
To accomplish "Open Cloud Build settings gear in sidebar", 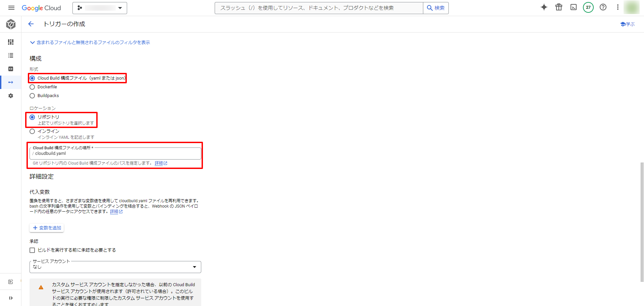I will pyautogui.click(x=11, y=96).
